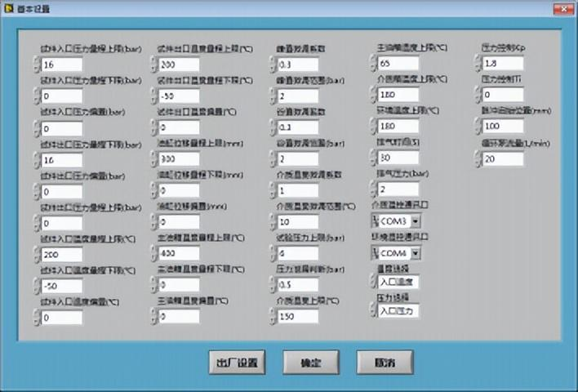Click stepper of 试件入口压力量程上限(bar) field
The width and height of the screenshot is (578, 392).
(x=37, y=65)
